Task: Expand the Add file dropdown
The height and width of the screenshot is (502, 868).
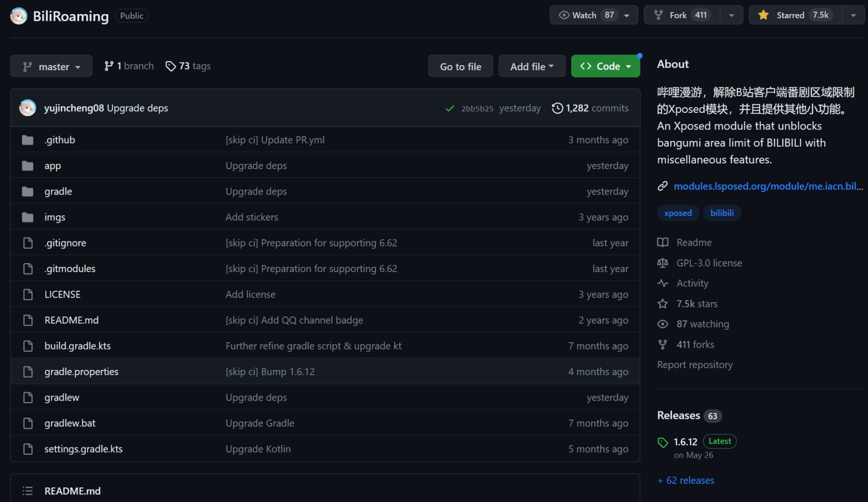Action: click(x=532, y=66)
